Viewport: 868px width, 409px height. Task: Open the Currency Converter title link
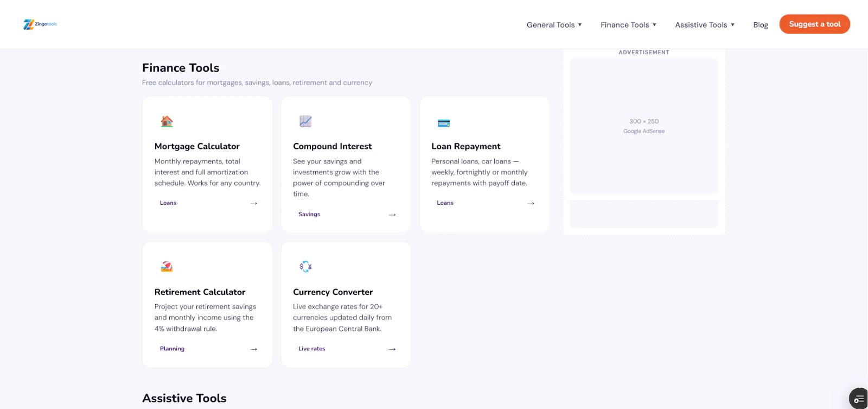(x=333, y=292)
